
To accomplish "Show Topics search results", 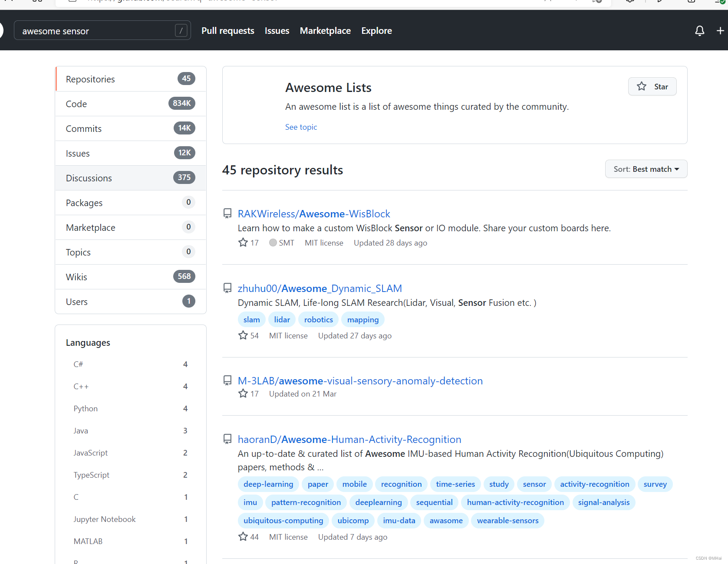I will (x=131, y=252).
